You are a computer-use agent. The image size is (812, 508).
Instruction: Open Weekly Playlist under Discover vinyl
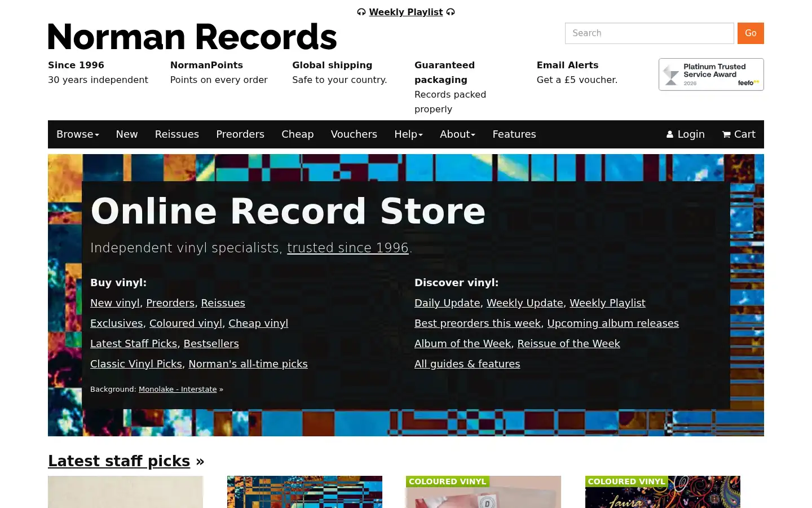(607, 303)
